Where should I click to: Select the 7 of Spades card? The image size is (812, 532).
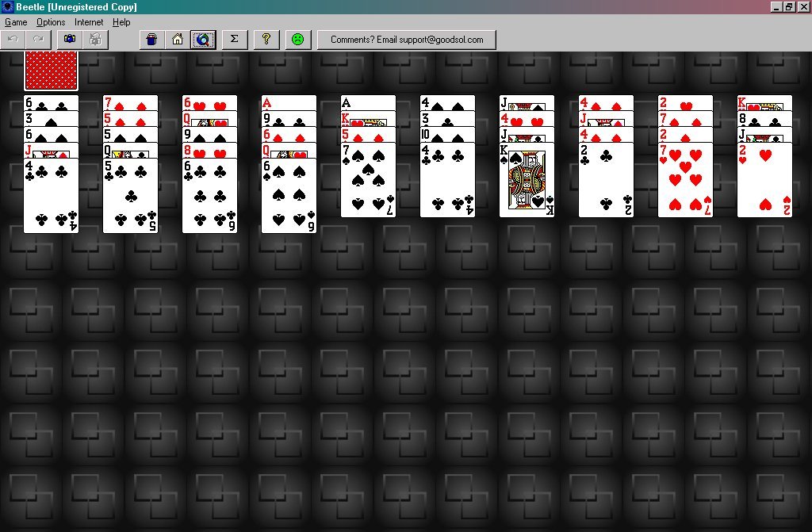pyautogui.click(x=368, y=181)
